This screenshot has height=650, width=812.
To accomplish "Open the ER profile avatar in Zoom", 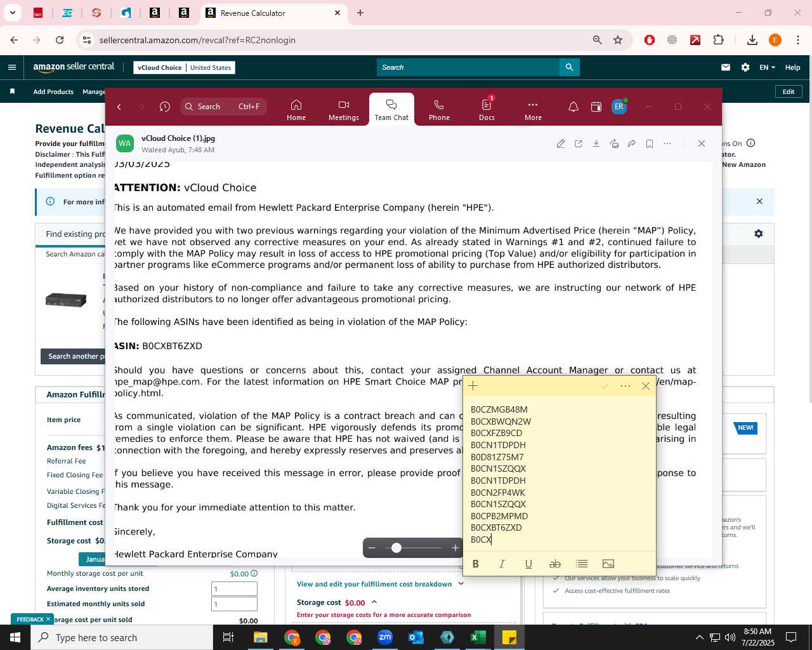I will 619,107.
